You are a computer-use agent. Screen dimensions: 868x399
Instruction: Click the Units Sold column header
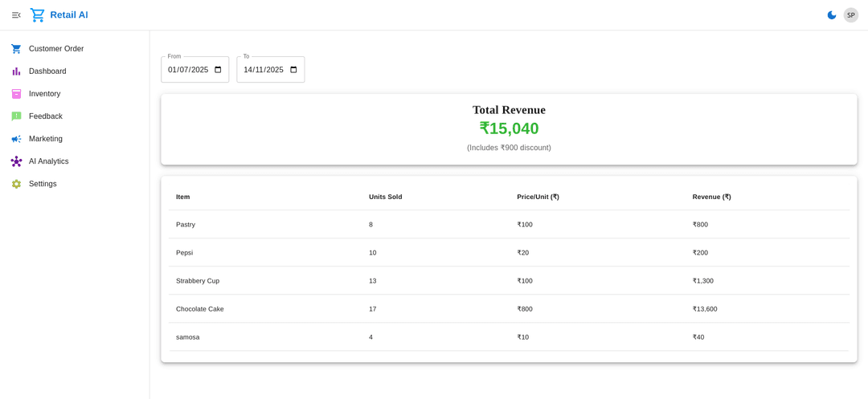click(385, 197)
